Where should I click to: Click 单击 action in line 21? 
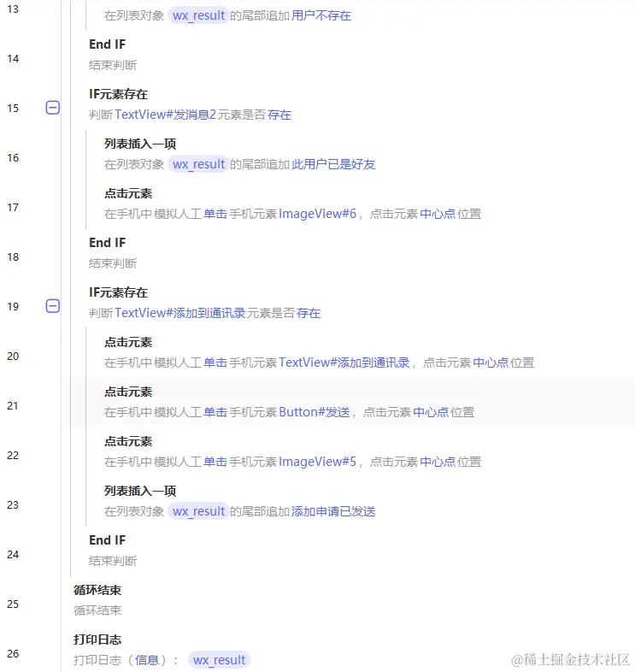tap(215, 412)
